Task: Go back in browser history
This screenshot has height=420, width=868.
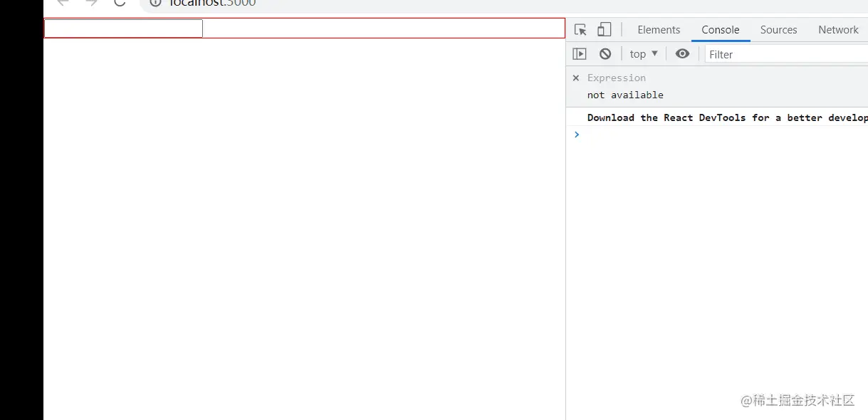Action: point(63,4)
